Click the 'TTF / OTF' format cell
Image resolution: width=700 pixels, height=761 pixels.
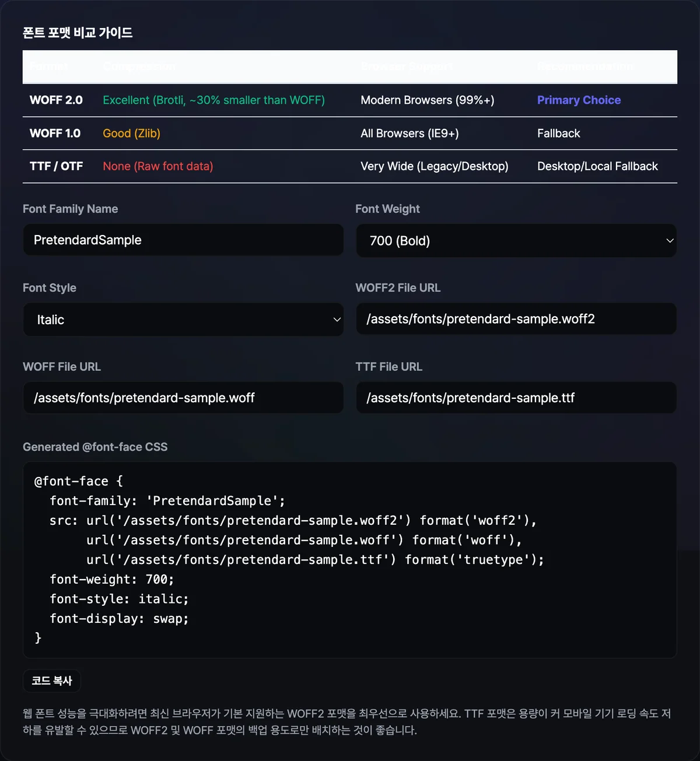coord(57,166)
